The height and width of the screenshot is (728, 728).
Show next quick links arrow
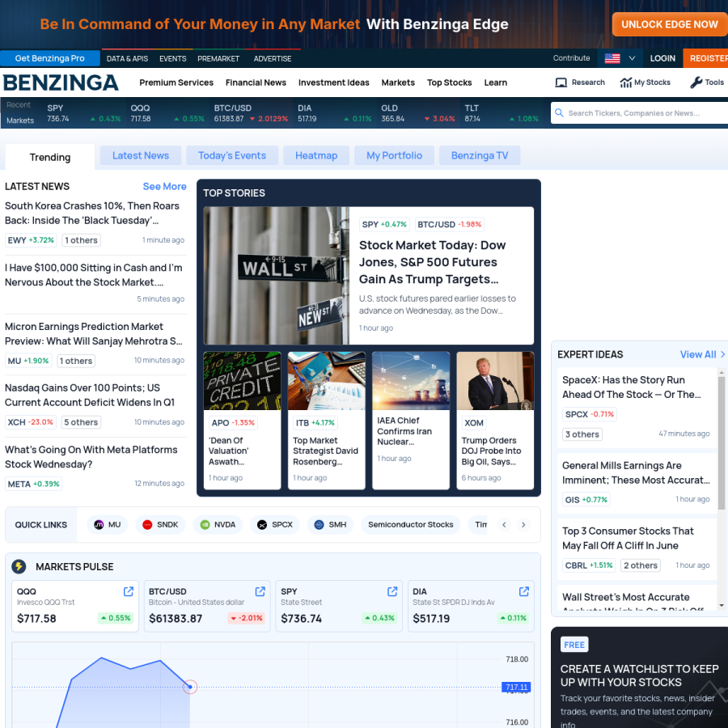(523, 525)
